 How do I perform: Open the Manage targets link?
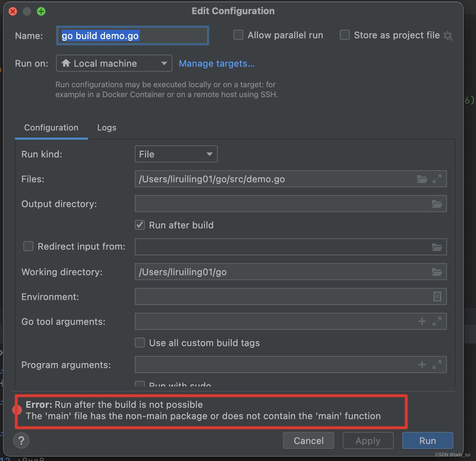pos(217,63)
